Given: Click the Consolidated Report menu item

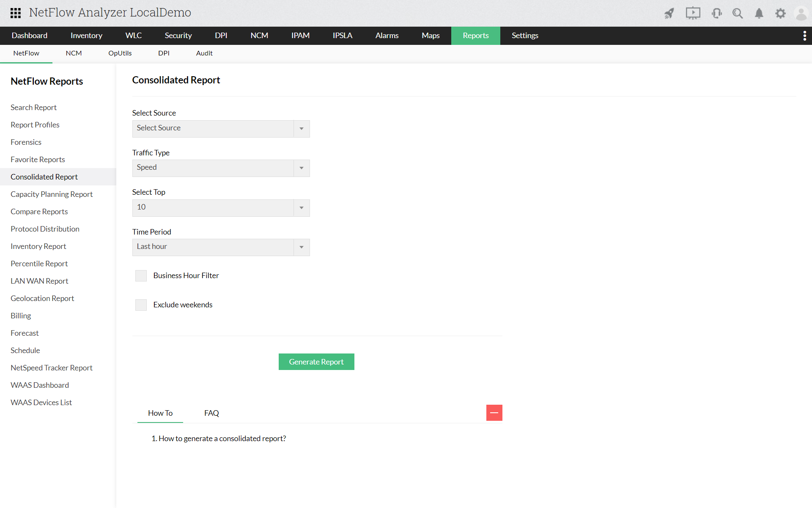Looking at the screenshot, I should pyautogui.click(x=44, y=176).
